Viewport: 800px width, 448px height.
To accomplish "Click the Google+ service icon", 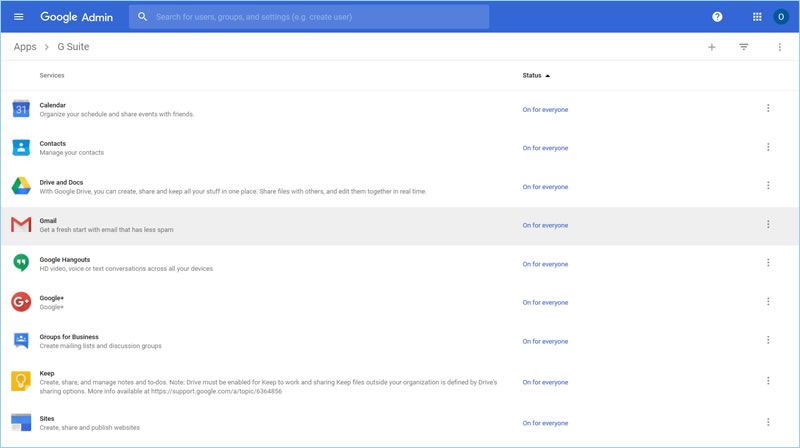I will point(21,302).
